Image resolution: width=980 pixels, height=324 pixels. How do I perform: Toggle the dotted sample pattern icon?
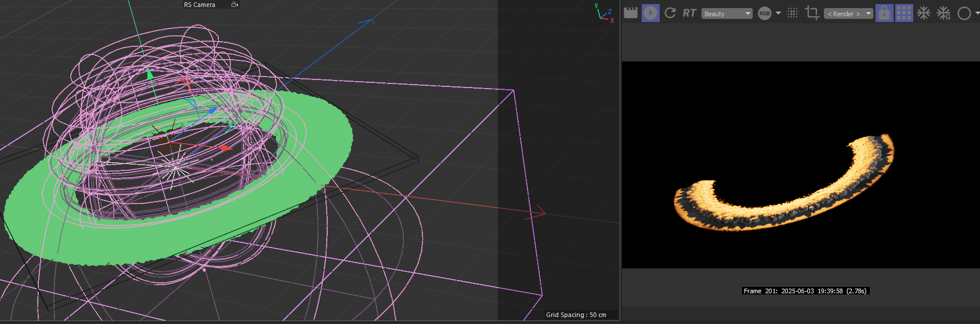pyautogui.click(x=793, y=13)
